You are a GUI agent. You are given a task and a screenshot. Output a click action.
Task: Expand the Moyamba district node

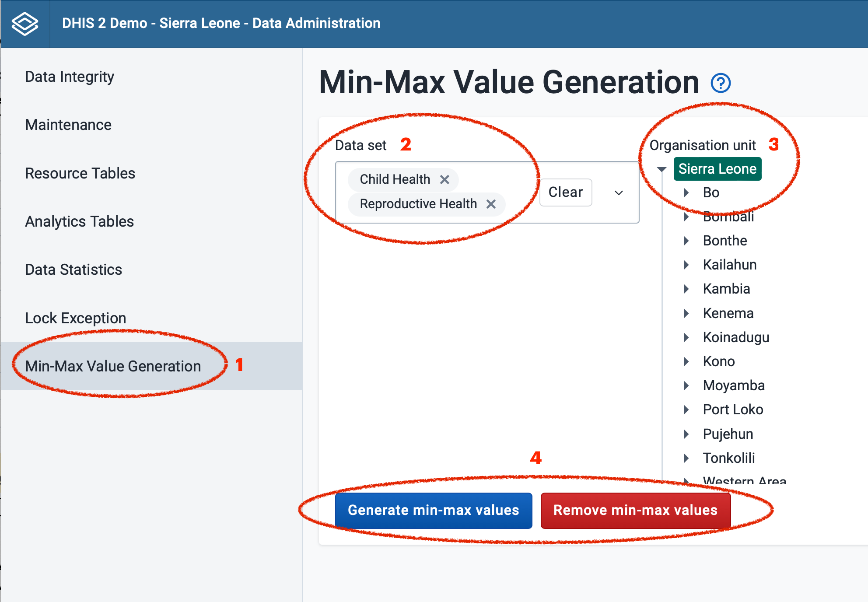(x=686, y=385)
